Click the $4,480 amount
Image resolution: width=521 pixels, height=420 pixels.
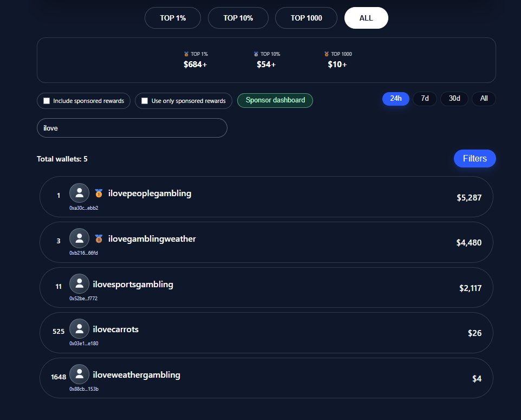(x=469, y=243)
